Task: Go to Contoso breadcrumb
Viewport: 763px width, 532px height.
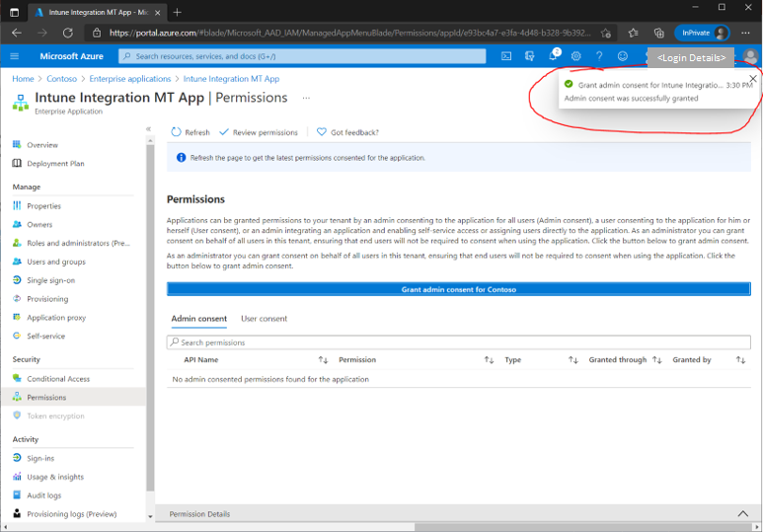Action: pyautogui.click(x=61, y=79)
